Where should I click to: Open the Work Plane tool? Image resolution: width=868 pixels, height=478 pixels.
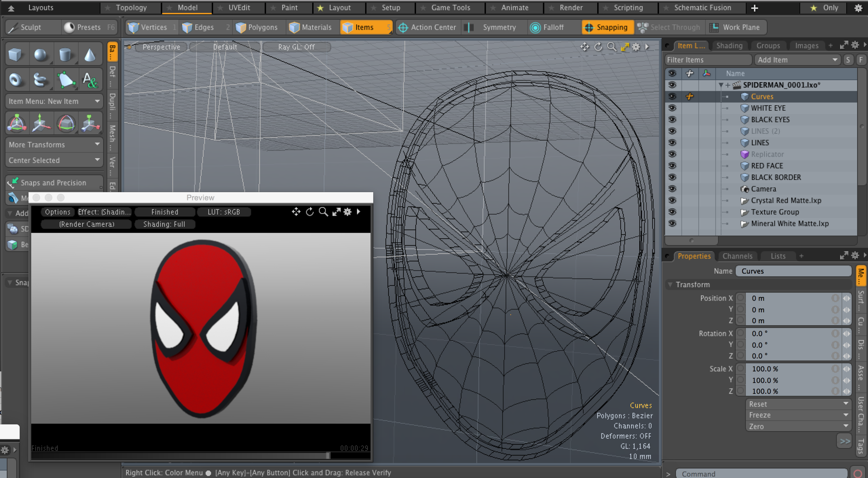[735, 27]
